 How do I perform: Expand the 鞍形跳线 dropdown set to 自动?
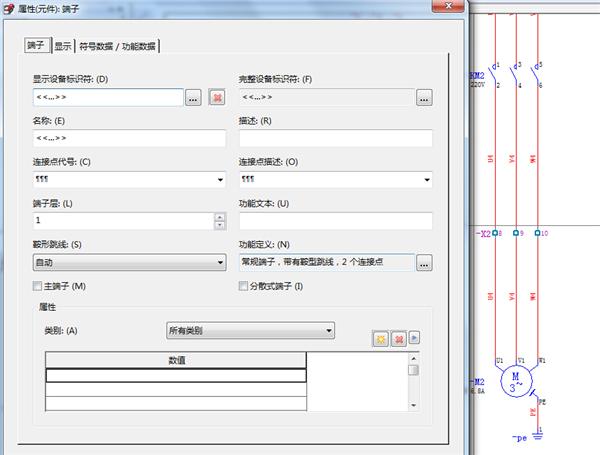coord(219,263)
